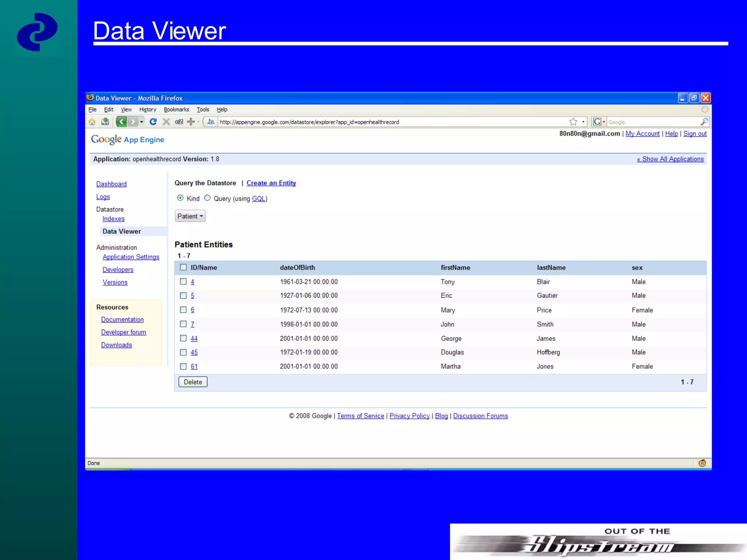Viewport: 747px width, 560px height.
Task: Check the checkbox for entity 6
Action: (183, 310)
